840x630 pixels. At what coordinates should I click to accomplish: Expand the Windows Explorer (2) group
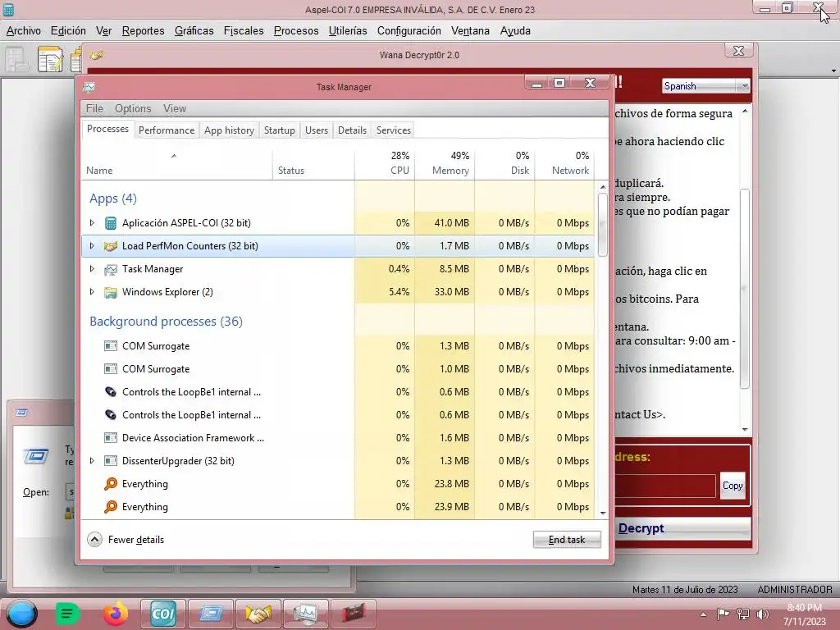pos(92,292)
